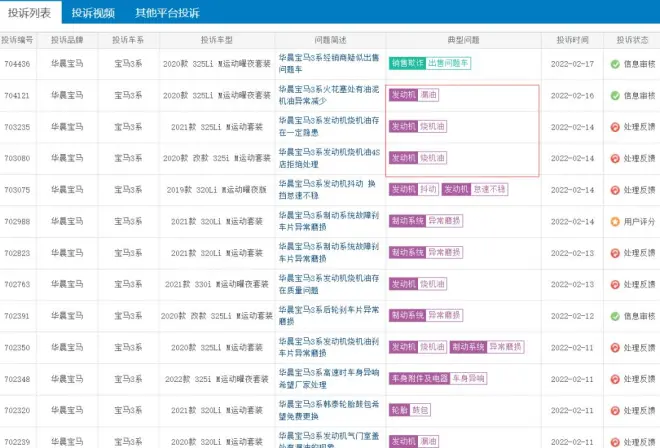Click 华晨宝马 brand in row 704436
This screenshot has height=448, width=660.
(67, 64)
